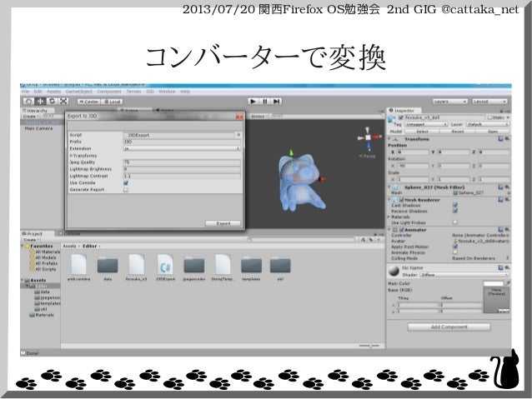Click the Model Revert button
Image resolution: width=532 pixels, height=399 pixels.
pyautogui.click(x=457, y=131)
